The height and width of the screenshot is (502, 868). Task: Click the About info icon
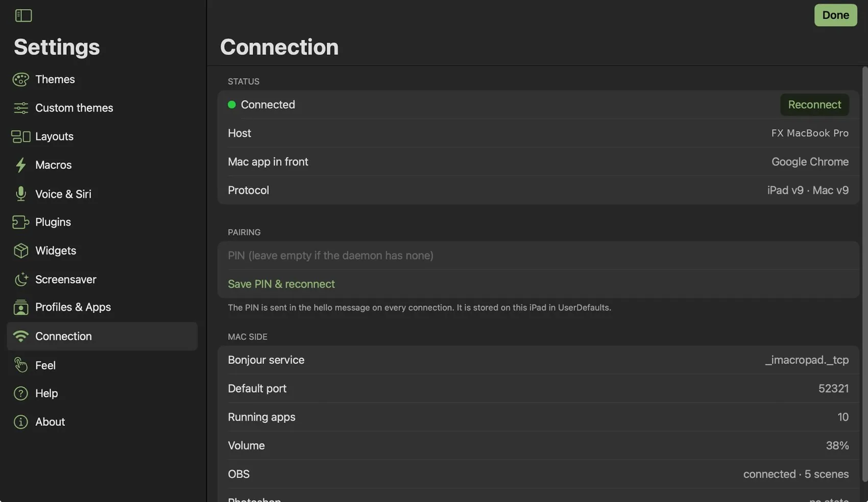tap(21, 422)
